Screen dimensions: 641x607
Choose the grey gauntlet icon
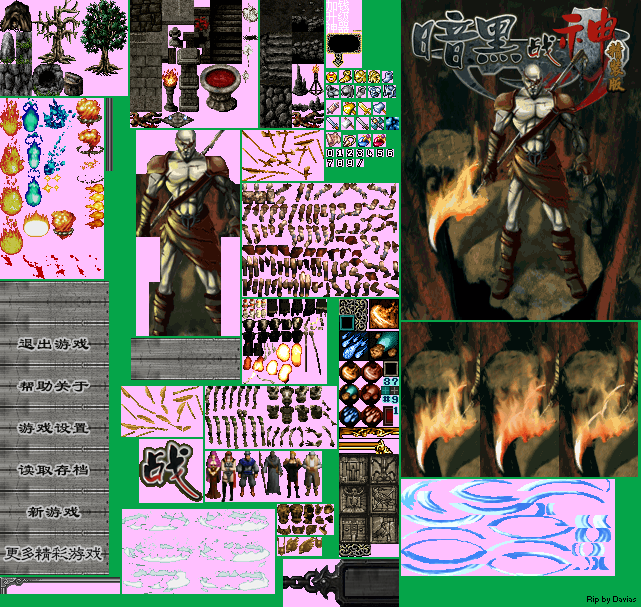tap(361, 92)
